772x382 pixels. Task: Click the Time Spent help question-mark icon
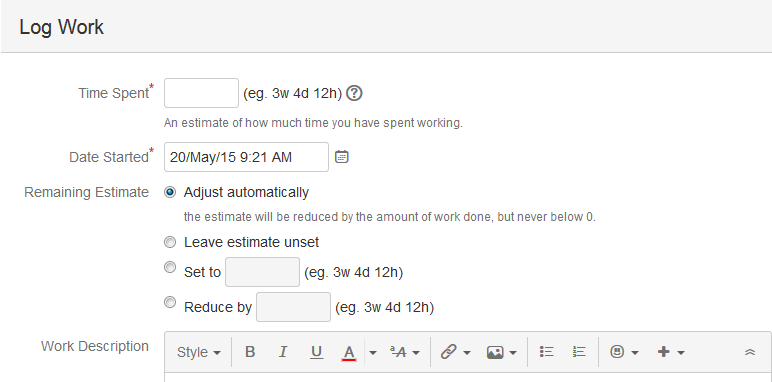click(x=354, y=93)
